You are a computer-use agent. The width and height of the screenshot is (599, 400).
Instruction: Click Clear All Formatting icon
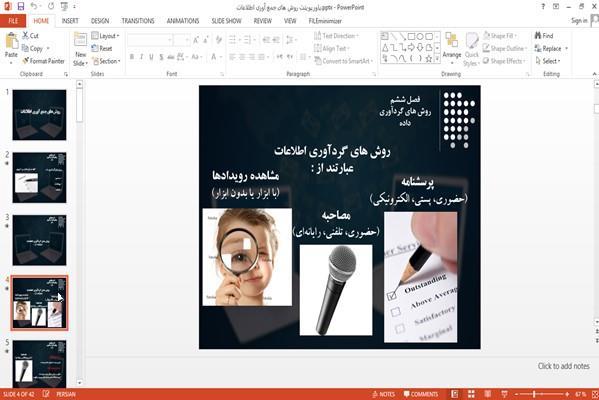pyautogui.click(x=219, y=40)
